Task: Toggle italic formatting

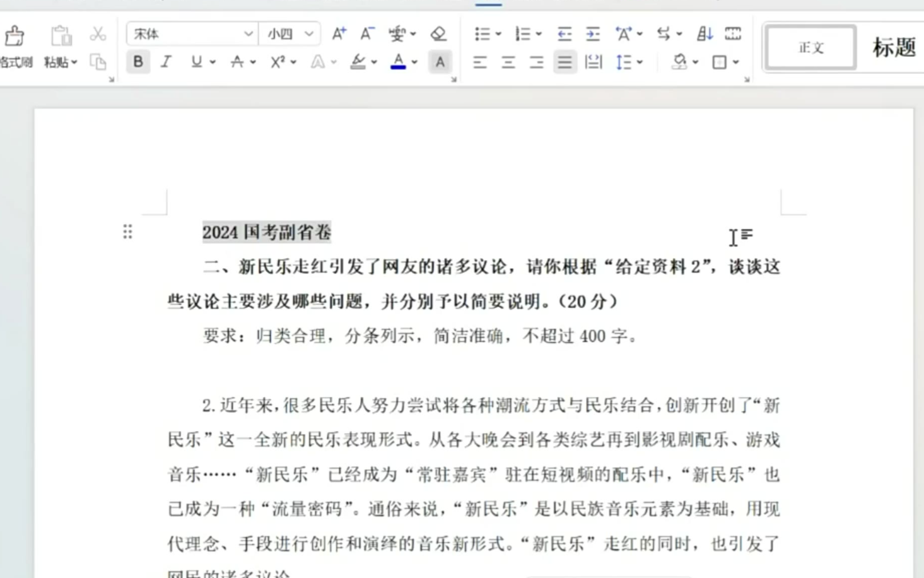Action: coord(166,62)
